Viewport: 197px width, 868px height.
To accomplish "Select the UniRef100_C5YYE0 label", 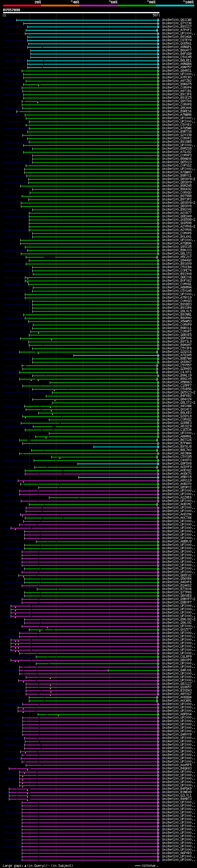I will (177, 125).
